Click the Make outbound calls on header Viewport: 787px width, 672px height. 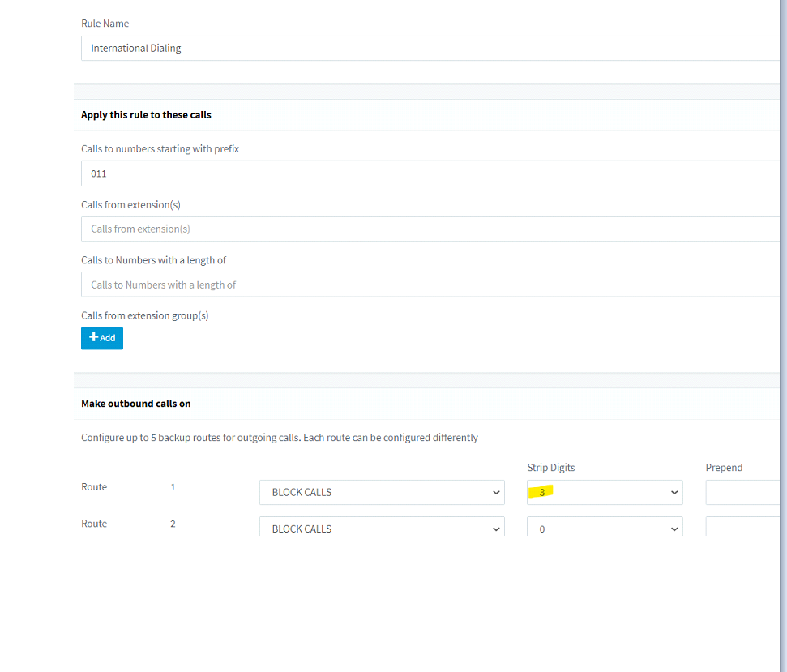[136, 403]
